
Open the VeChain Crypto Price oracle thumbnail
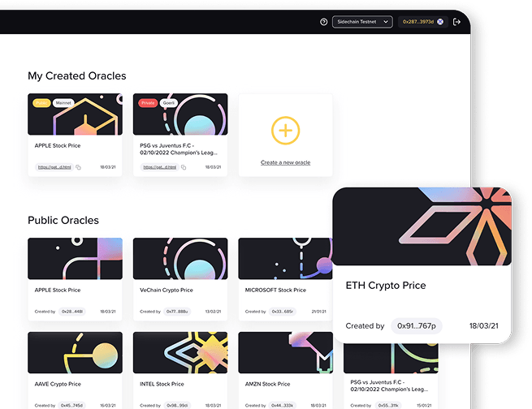coord(180,258)
